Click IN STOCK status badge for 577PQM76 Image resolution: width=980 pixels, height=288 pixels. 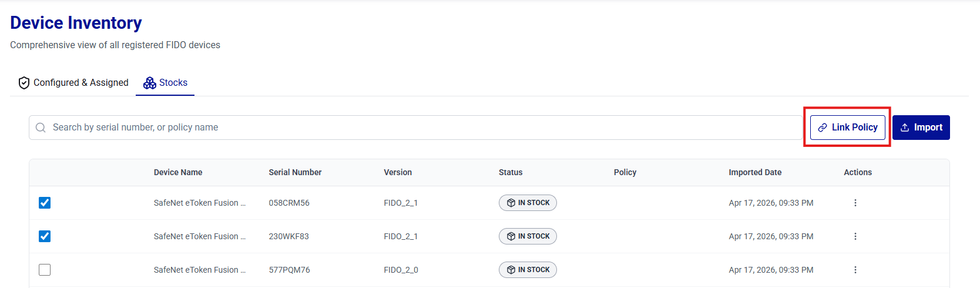tap(528, 270)
